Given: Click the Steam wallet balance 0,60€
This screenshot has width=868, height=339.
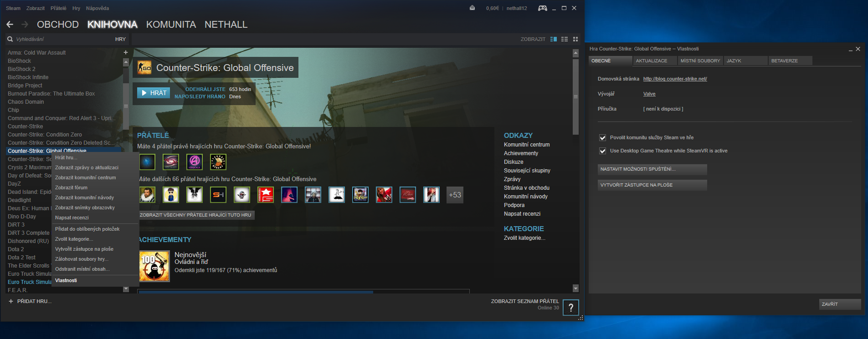Looking at the screenshot, I should (493, 8).
